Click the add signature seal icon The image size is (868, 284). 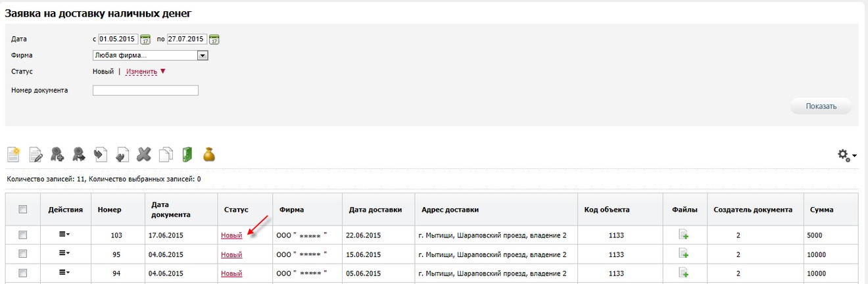[x=57, y=154]
